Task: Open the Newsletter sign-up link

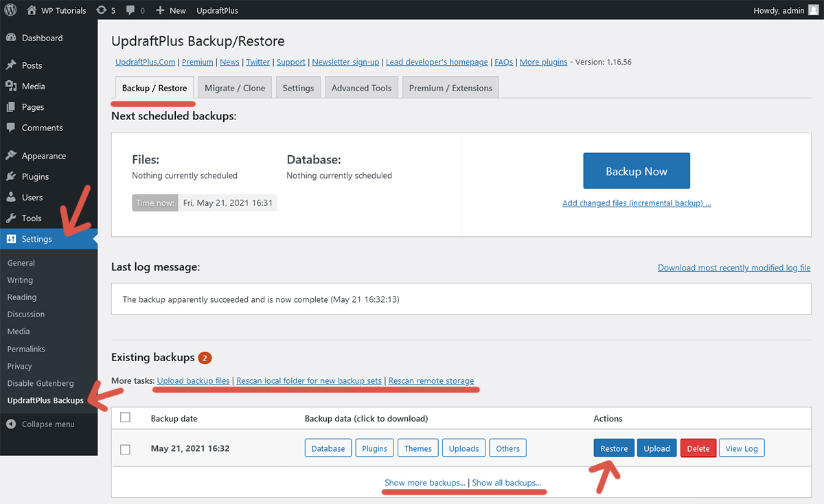Action: click(345, 62)
